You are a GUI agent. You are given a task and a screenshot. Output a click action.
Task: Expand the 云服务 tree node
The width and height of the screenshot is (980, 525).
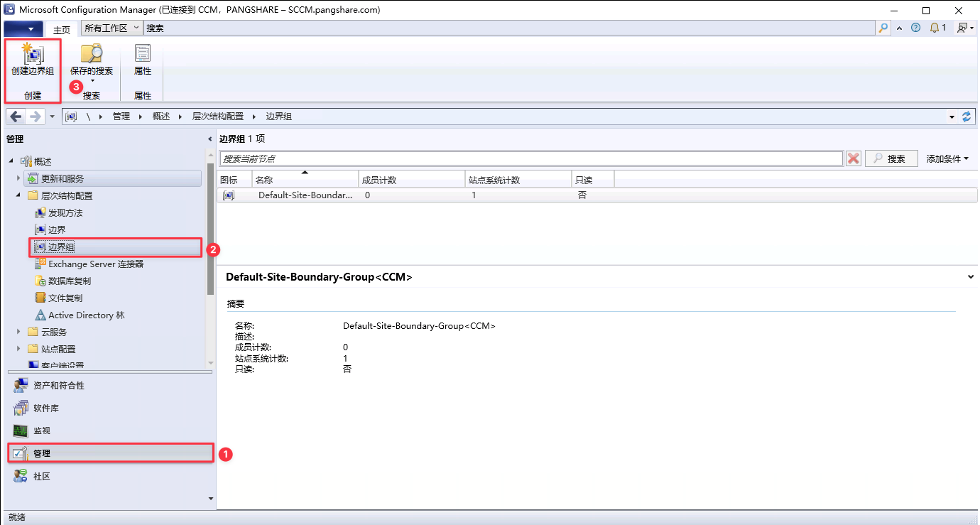(x=18, y=332)
